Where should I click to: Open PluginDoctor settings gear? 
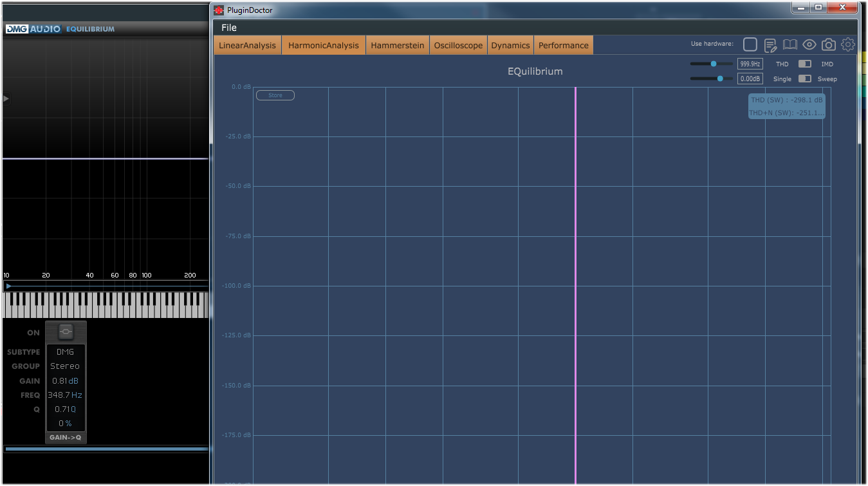848,44
